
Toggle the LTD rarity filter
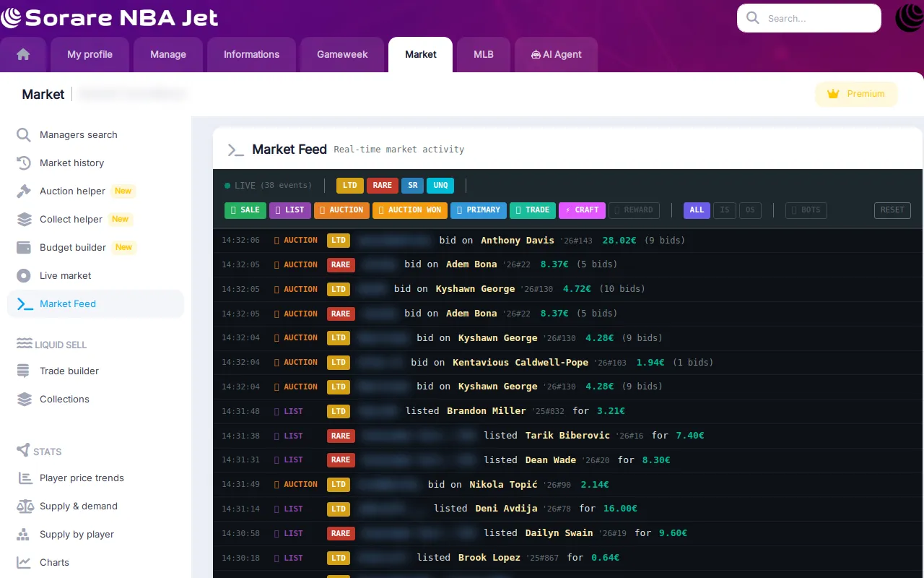(x=350, y=186)
